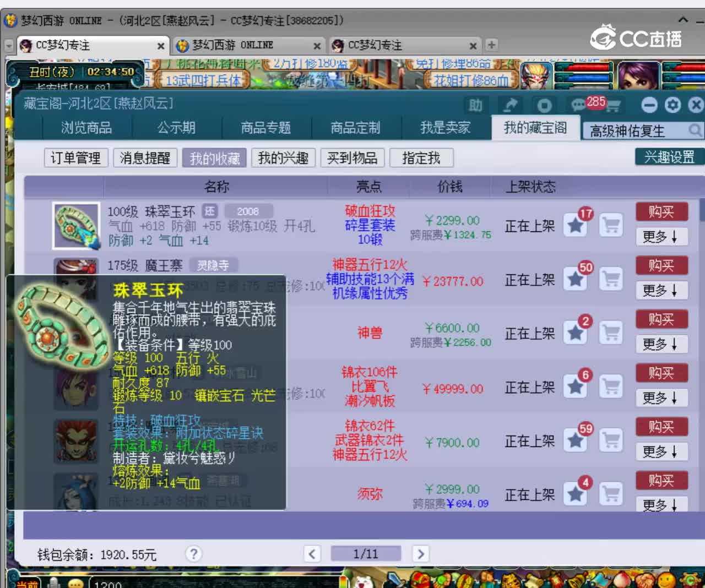This screenshot has width=705, height=588.
Task: Click star icon on ¥7900.00 row
Action: [576, 440]
